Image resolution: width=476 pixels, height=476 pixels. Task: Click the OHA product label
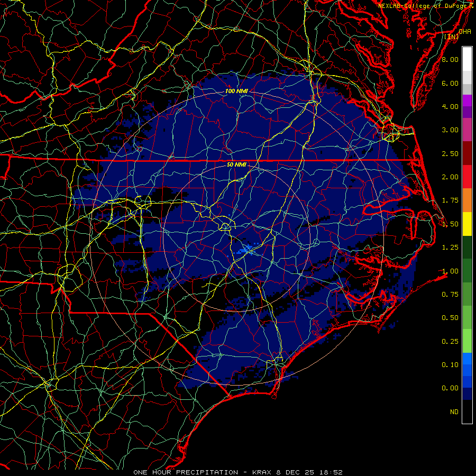click(465, 31)
